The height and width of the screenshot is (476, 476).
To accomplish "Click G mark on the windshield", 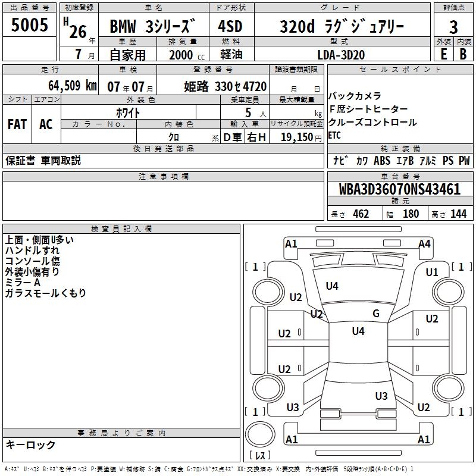I will click(x=376, y=314).
